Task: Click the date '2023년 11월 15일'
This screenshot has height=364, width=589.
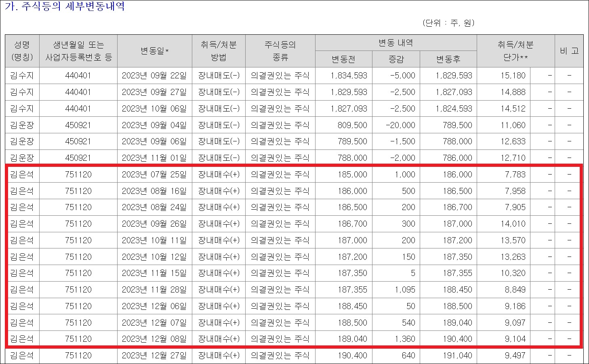Action: click(154, 273)
